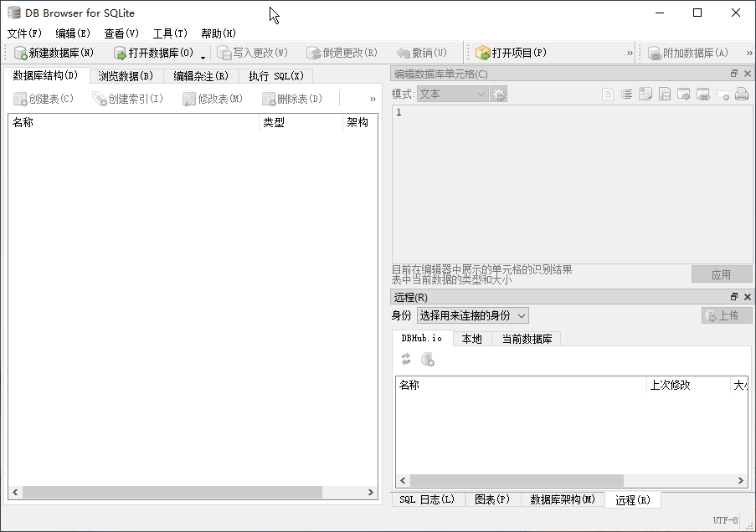Click right arrow of remote list scrollbar
Viewport: 756px width, 532px height.
(x=741, y=480)
